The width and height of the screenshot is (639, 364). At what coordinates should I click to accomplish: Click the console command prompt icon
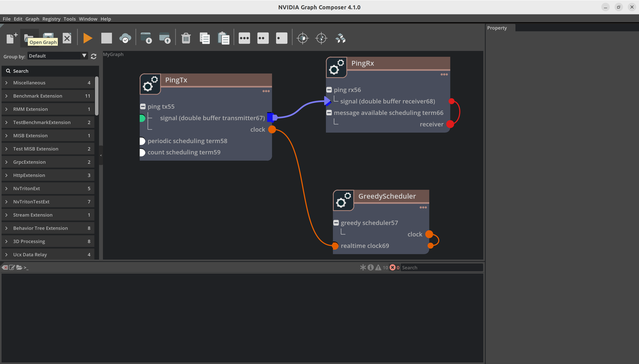26,268
